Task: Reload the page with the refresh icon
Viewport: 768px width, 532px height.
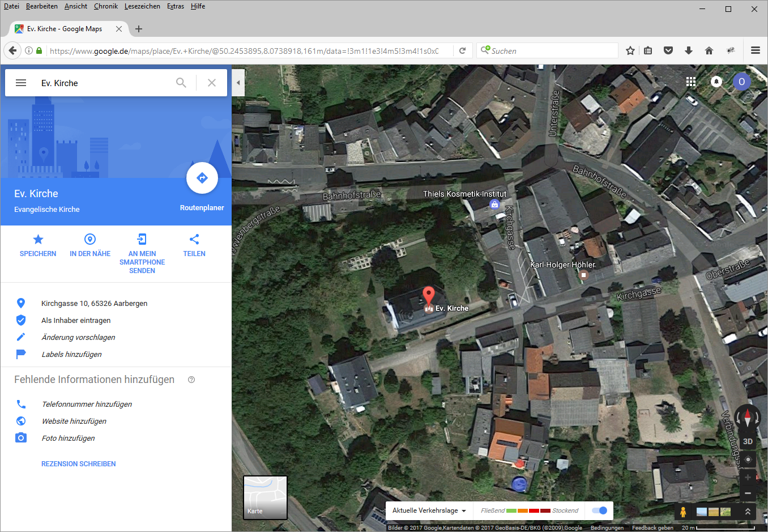Action: tap(462, 50)
